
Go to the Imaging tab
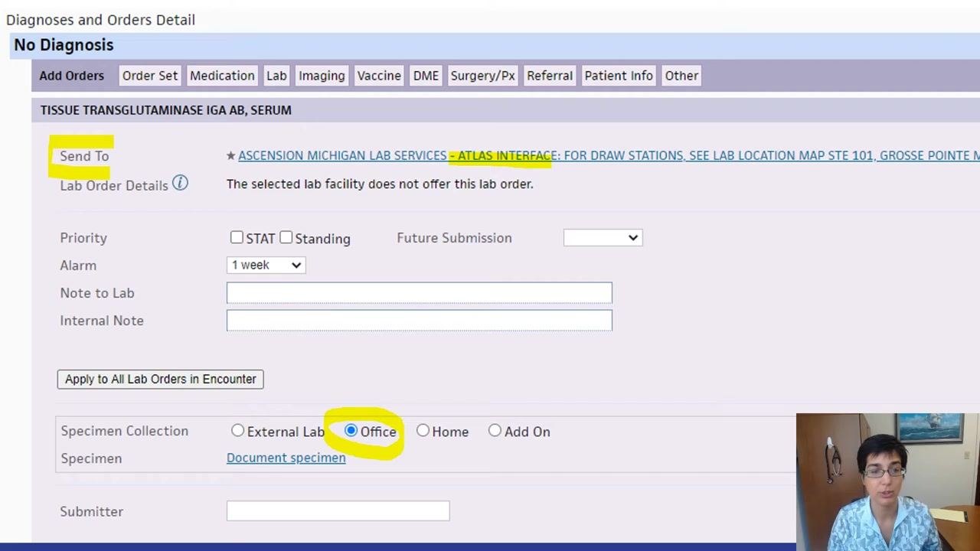point(322,76)
